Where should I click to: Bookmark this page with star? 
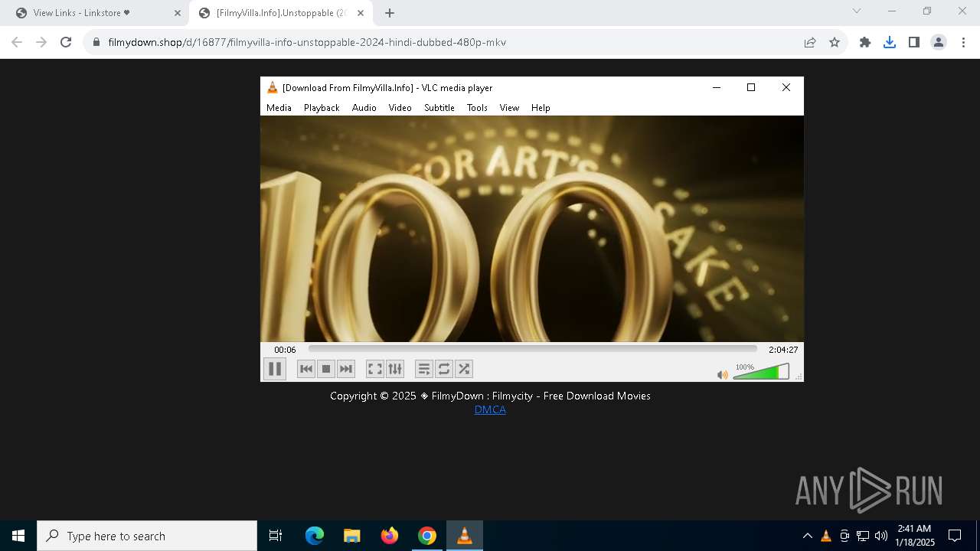tap(835, 42)
